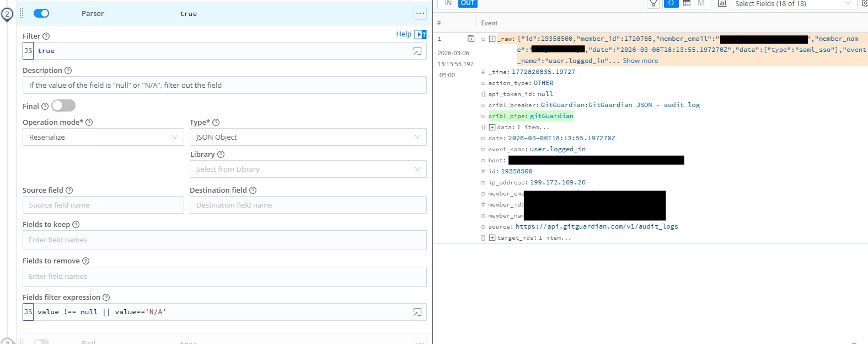The image size is (868, 344).
Task: Open the Operation mode Reserialize dropdown
Action: click(x=103, y=137)
